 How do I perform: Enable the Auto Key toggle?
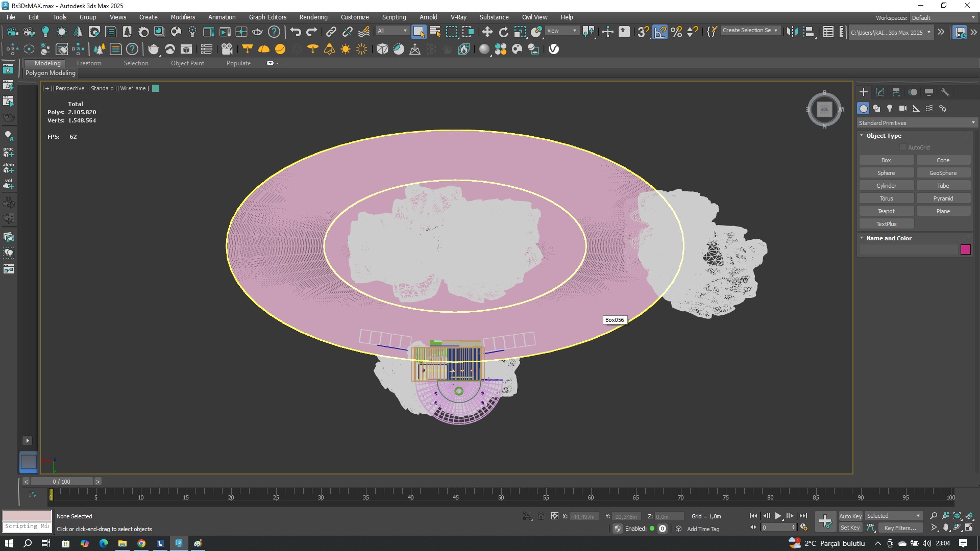tap(850, 516)
